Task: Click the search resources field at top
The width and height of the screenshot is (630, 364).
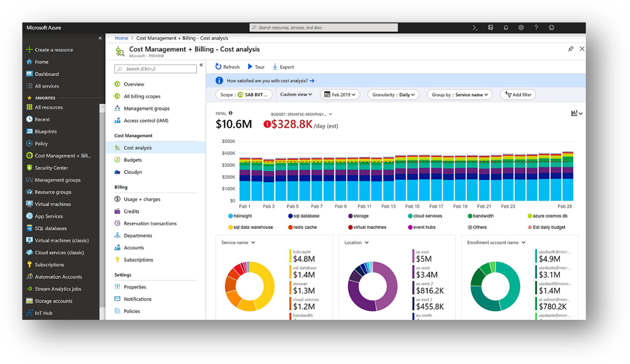Action: 323,27
